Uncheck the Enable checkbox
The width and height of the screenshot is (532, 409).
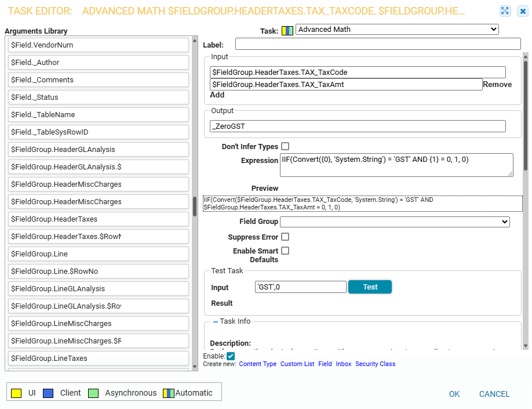[231, 356]
